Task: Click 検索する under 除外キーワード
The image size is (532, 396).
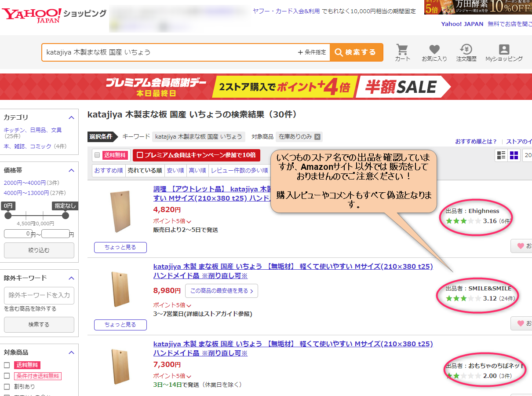Action: pyautogui.click(x=39, y=325)
